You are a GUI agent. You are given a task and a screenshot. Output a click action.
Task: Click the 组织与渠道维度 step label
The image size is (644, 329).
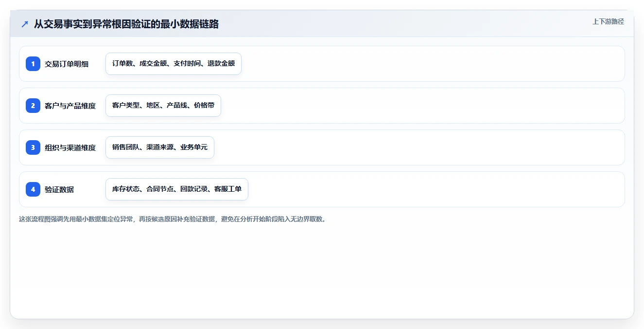[x=70, y=147]
